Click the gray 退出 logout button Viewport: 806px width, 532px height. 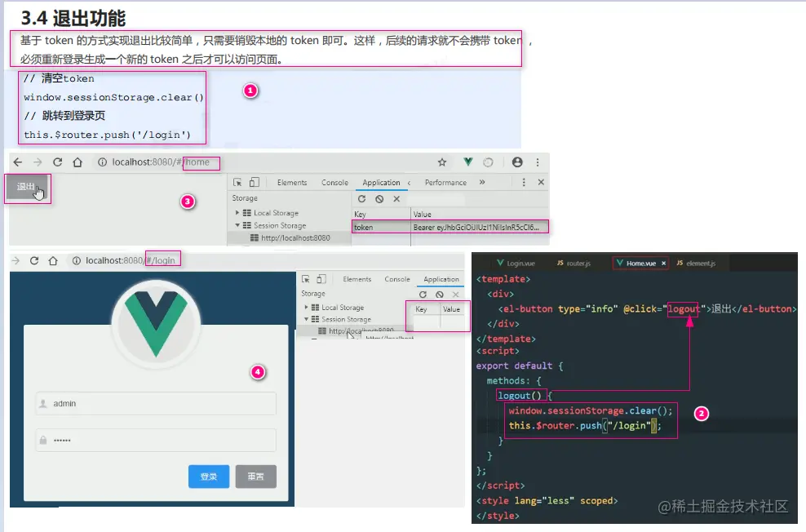[27, 187]
